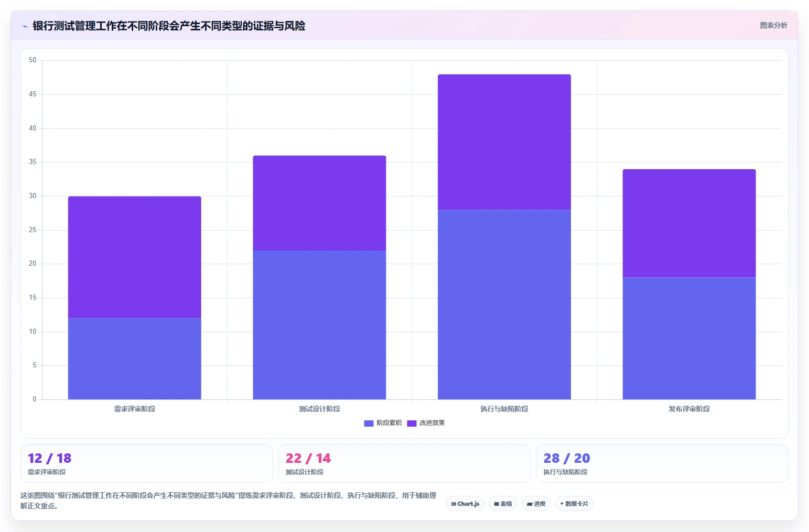Viewport: 809px width, 532px height.
Task: Click the 图表分析 label
Action: (x=773, y=25)
